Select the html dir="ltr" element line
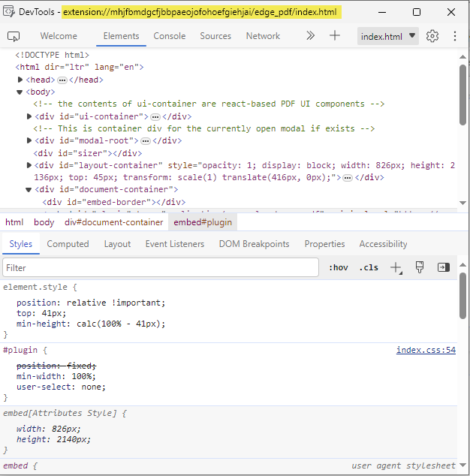The height and width of the screenshot is (476, 470). pos(80,67)
